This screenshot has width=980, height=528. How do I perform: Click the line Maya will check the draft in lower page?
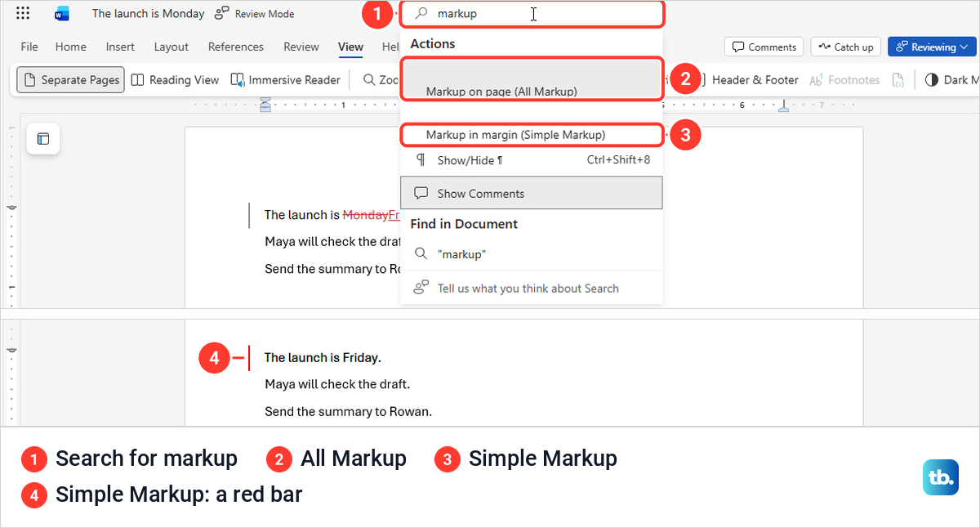pos(337,384)
